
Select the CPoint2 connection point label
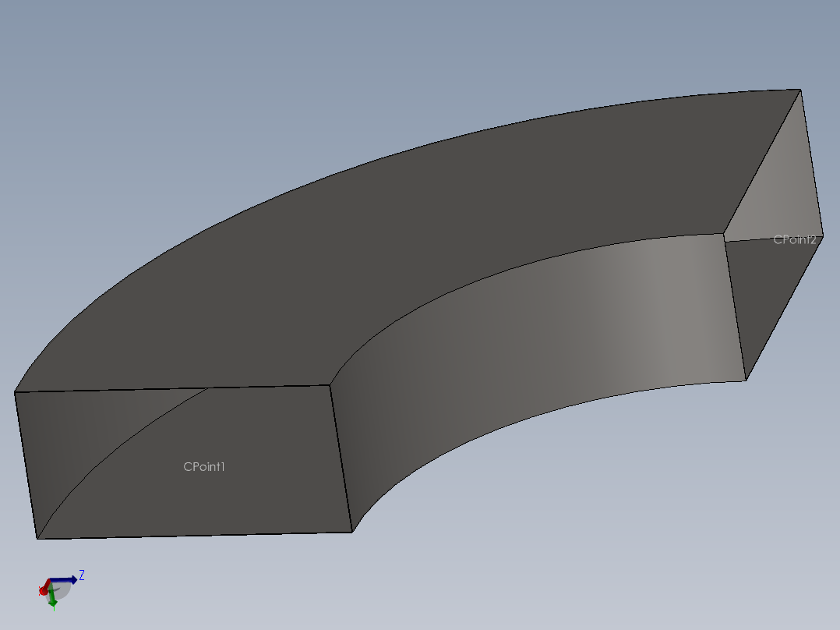coord(796,240)
